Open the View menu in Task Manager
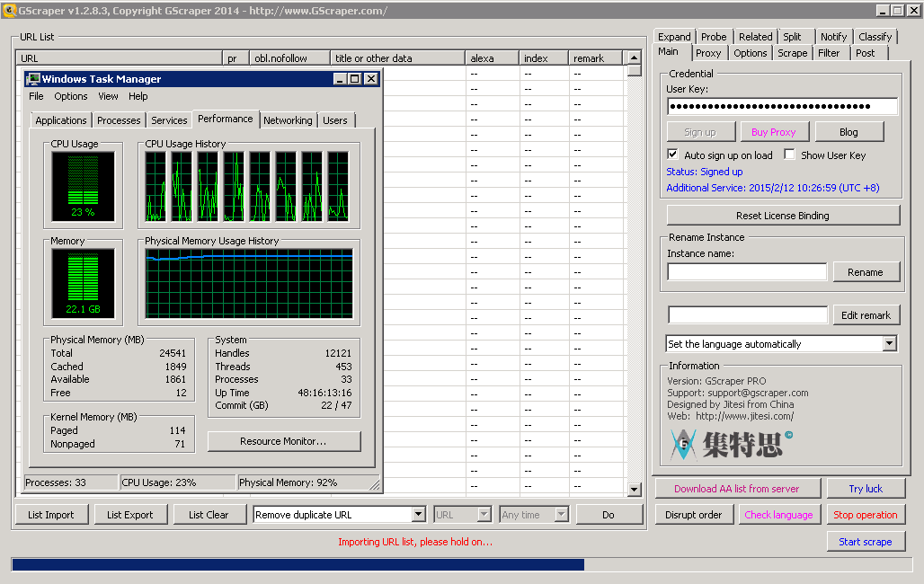The width and height of the screenshot is (924, 584). tap(108, 96)
